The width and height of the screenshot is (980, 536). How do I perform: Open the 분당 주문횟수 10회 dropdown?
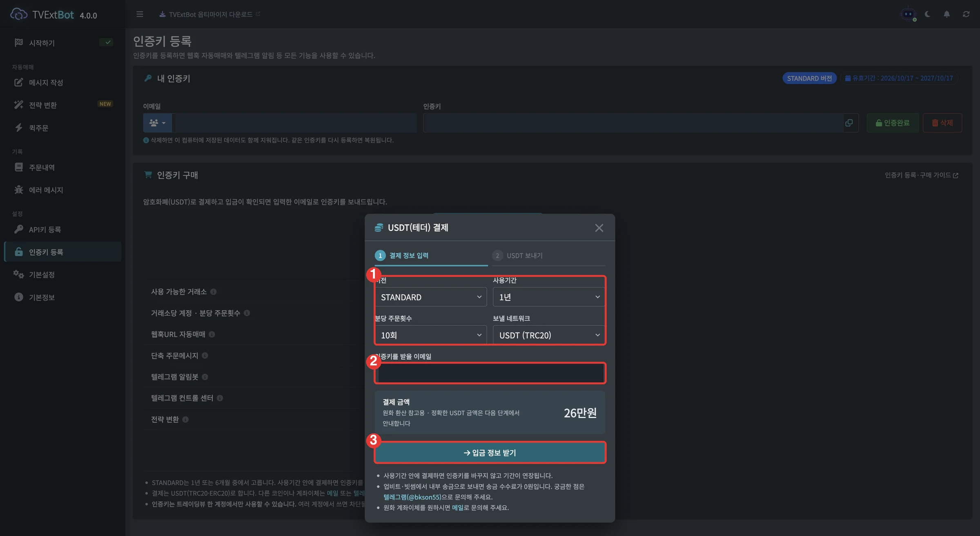431,335
